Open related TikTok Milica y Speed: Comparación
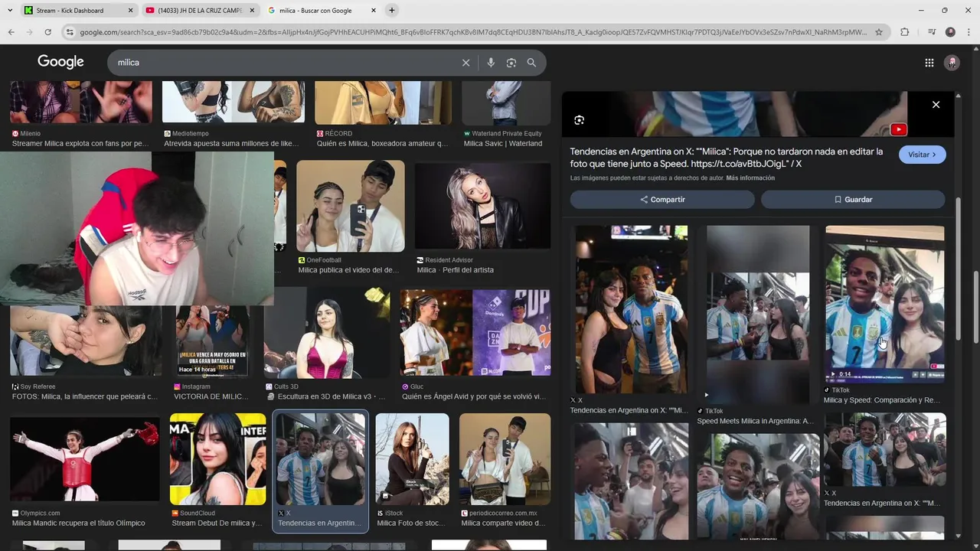The image size is (980, 551). point(884,305)
